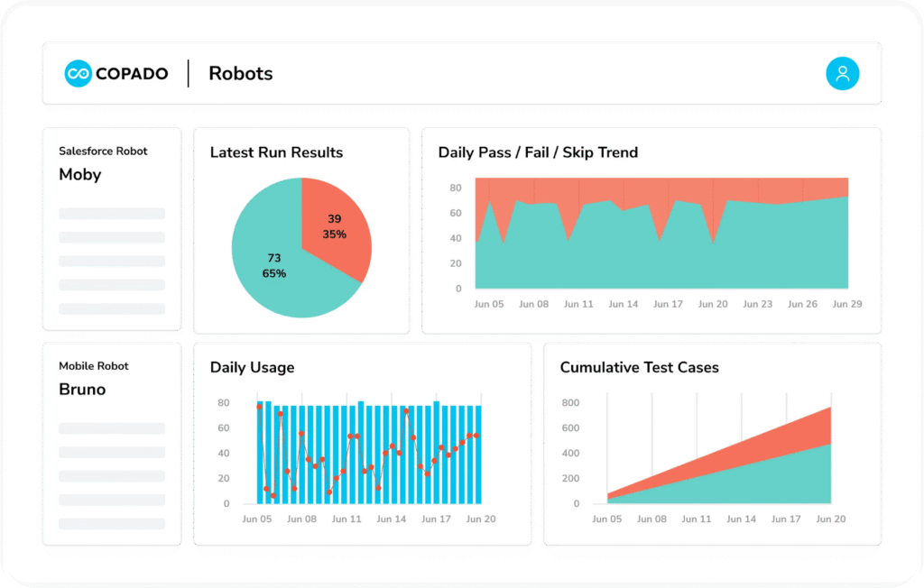Click Jun 20 on the trend chart axis
This screenshot has height=588, width=924.
click(x=713, y=304)
